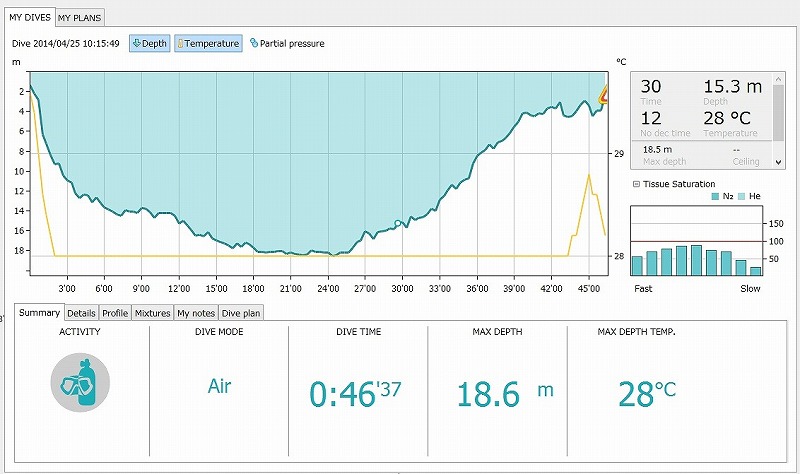
Task: Switch to the My notes tab
Action: point(196,313)
